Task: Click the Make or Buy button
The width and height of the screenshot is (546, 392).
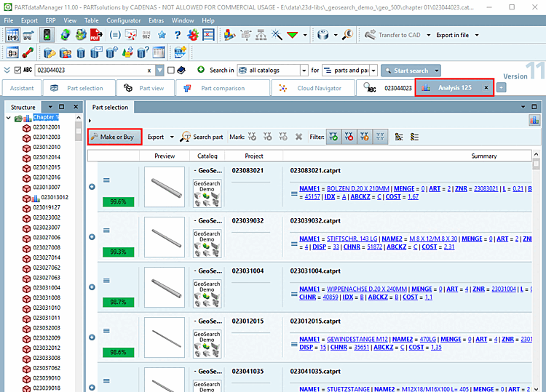Action: point(114,137)
